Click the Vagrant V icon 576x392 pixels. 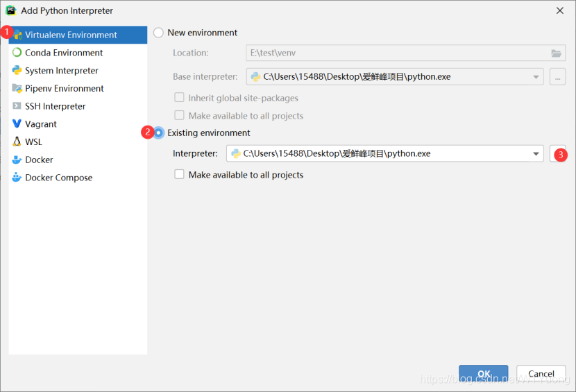click(x=17, y=123)
